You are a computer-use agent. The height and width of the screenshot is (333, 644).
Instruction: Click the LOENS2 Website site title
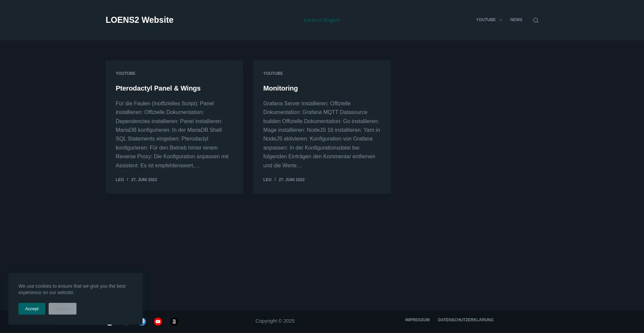click(140, 20)
